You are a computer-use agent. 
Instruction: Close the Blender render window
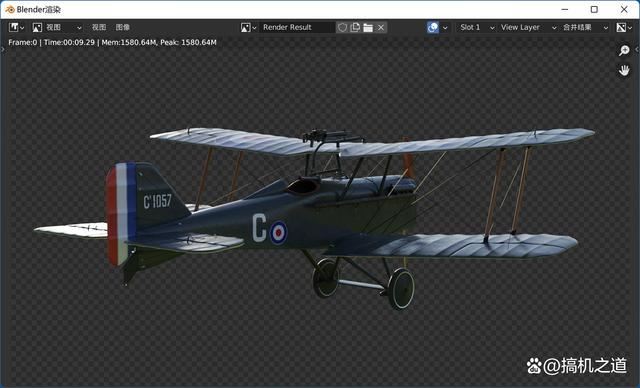point(624,9)
